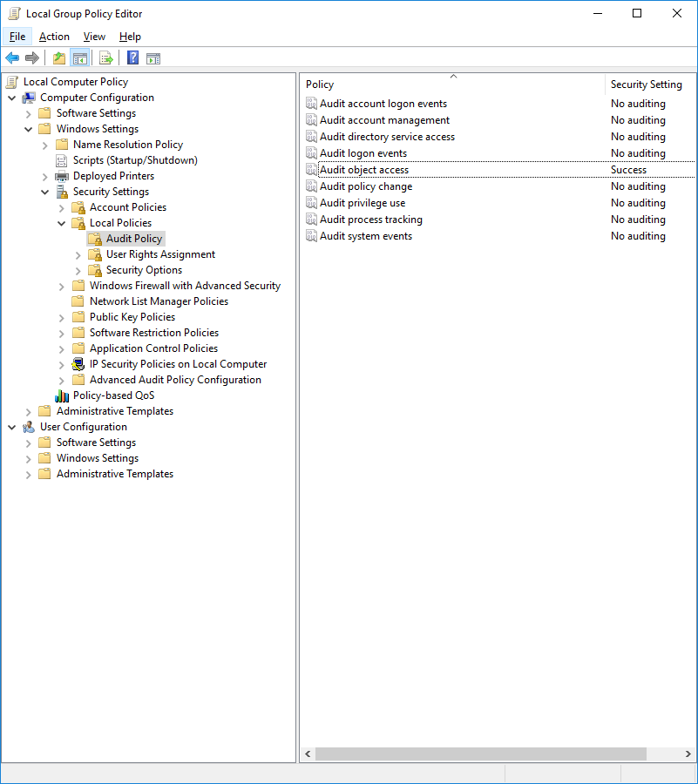Open the Action menu

[x=54, y=37]
